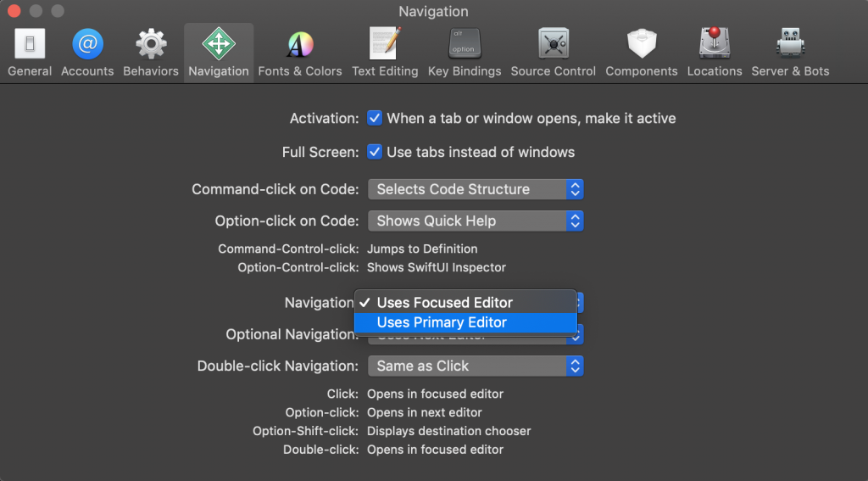Close the Navigation preferences window
This screenshot has width=868, height=481.
click(14, 12)
